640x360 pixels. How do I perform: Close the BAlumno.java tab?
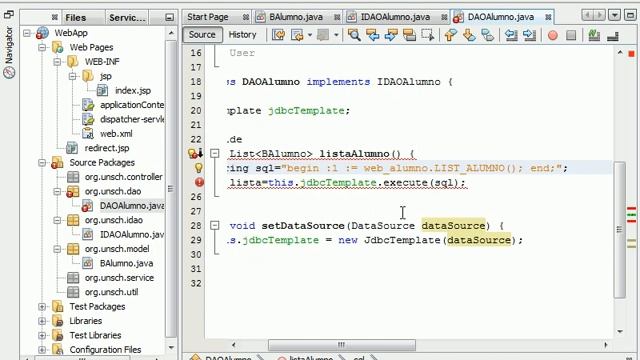click(337, 17)
